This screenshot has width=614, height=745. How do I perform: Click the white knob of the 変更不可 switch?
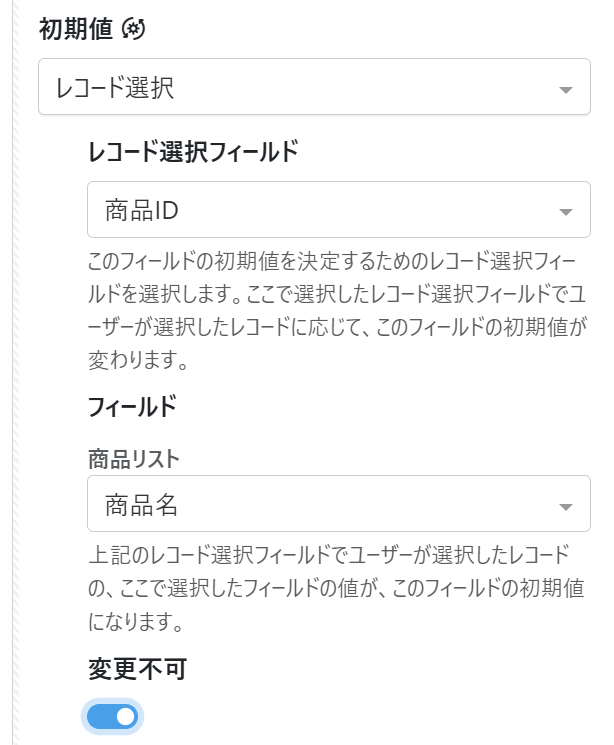[124, 716]
